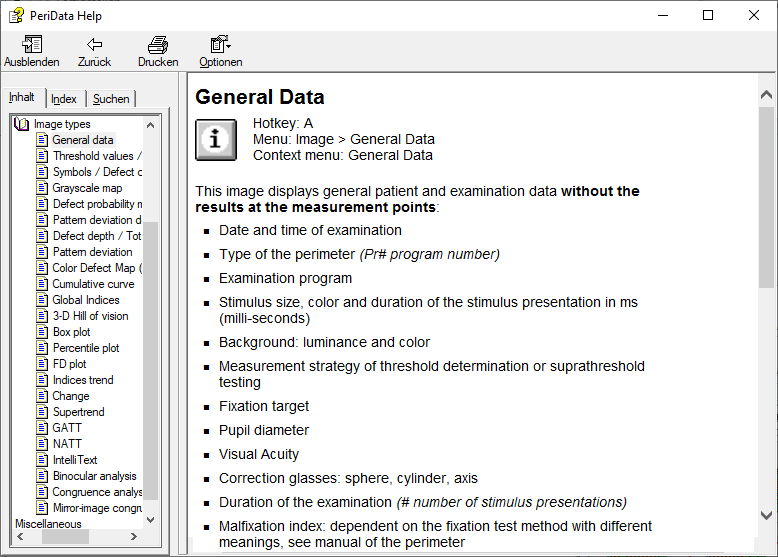The image size is (778, 557).
Task: Click the PeriData Help title bar icon
Action: (16, 15)
